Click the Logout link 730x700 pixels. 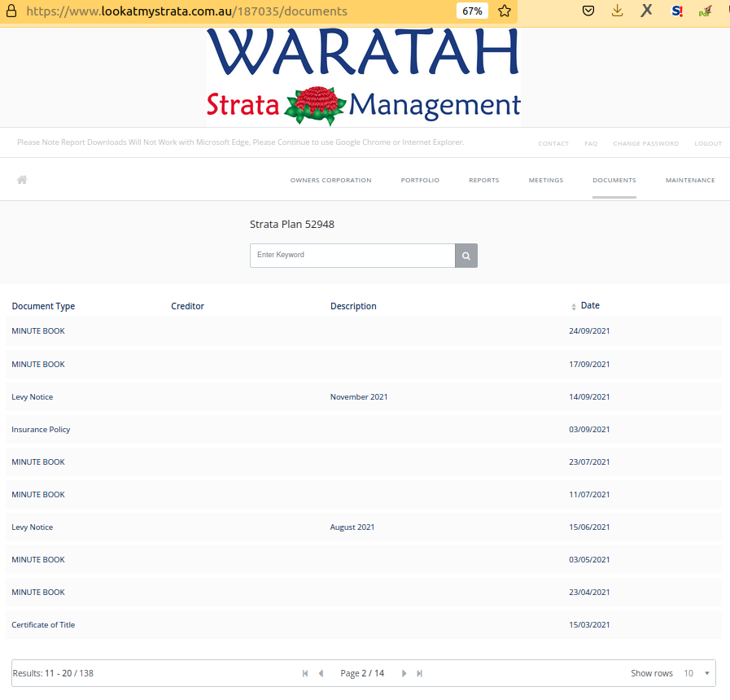708,143
